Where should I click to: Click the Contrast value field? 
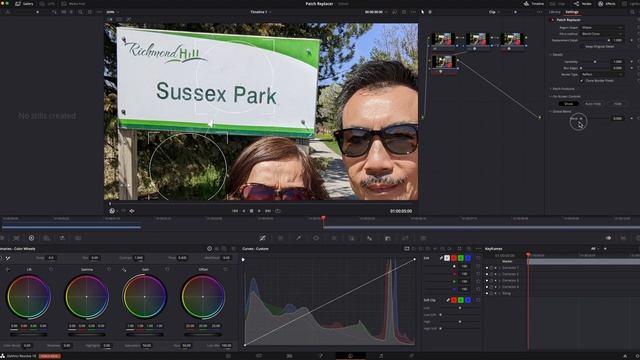point(138,258)
